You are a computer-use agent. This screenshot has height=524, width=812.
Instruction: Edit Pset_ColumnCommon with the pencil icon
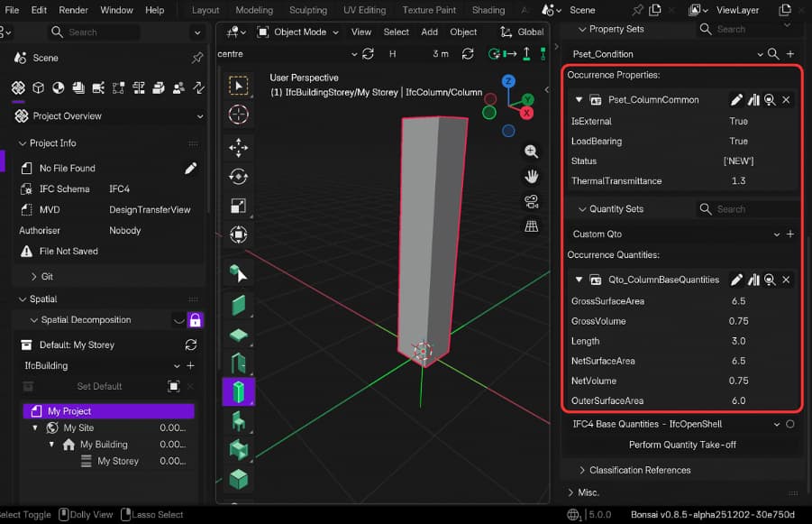coord(736,99)
